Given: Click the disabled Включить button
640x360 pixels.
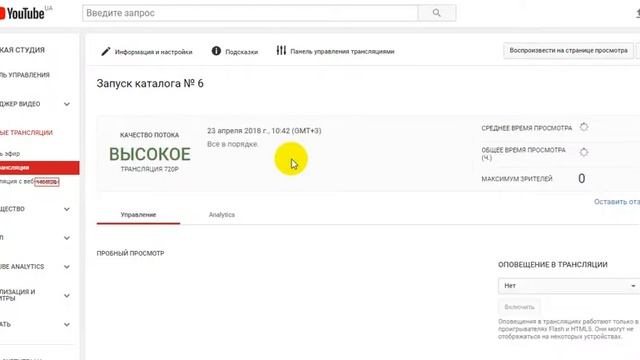Looking at the screenshot, I should (x=519, y=307).
